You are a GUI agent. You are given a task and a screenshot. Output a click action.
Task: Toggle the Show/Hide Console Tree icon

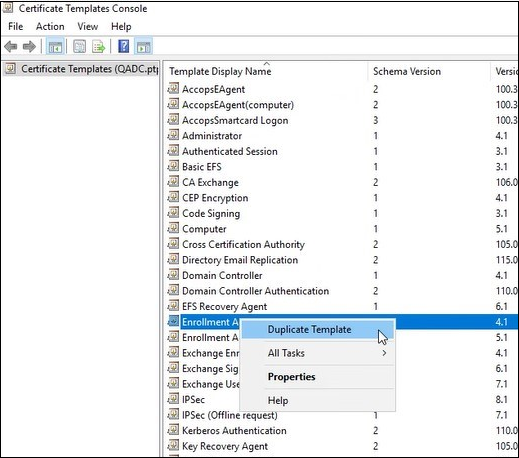pyautogui.click(x=55, y=46)
